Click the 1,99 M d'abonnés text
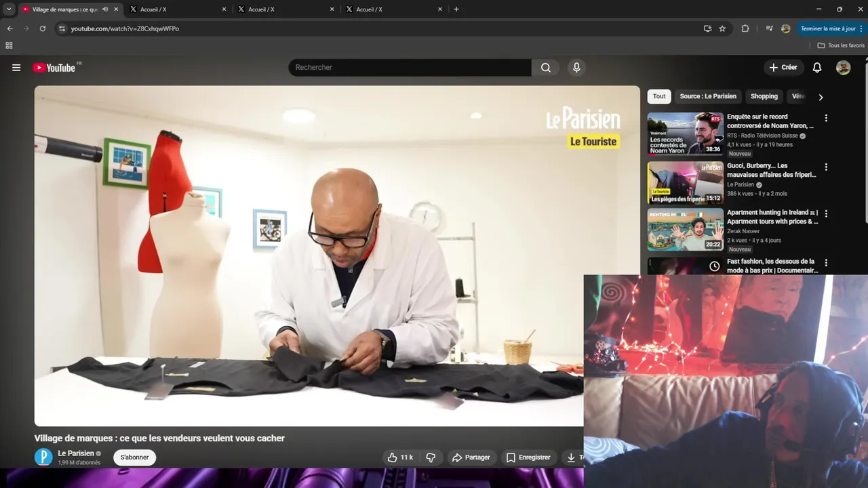868x488 pixels. (x=79, y=463)
